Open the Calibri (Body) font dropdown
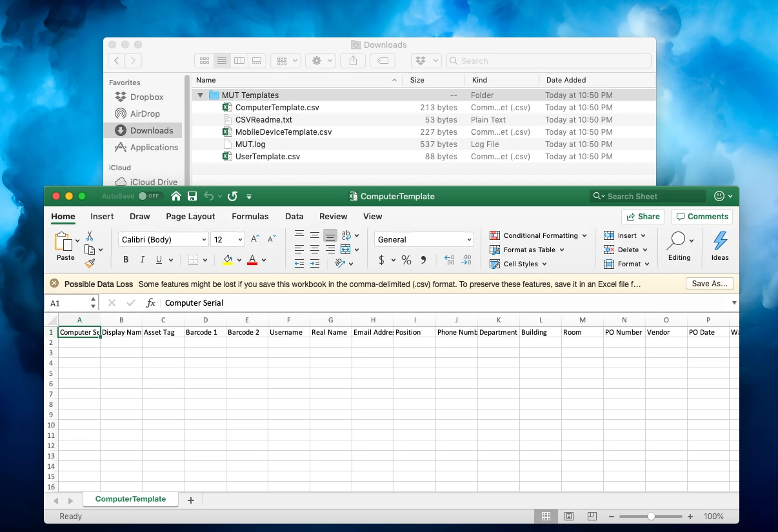778x532 pixels. pos(163,239)
